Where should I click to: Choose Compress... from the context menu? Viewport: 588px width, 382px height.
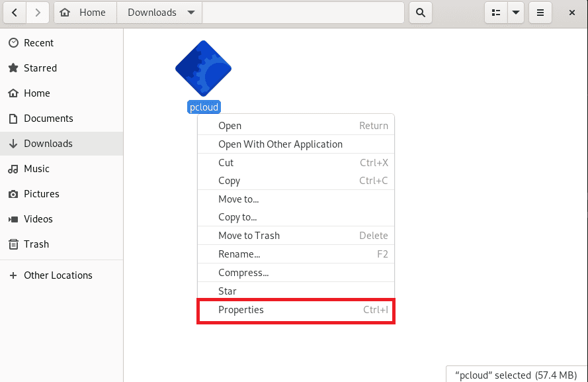pos(296,272)
